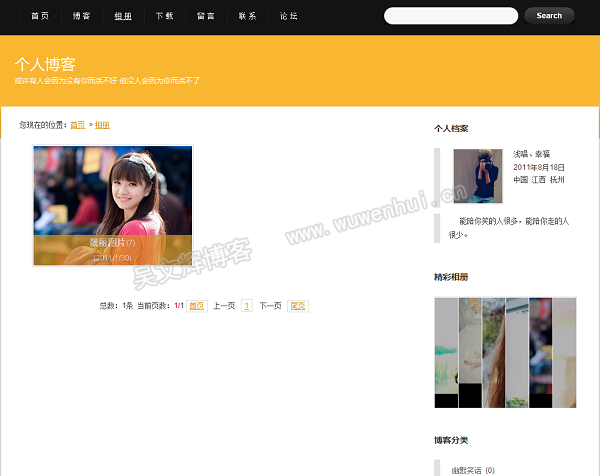The width and height of the screenshot is (600, 476).
Task: Go to the 联系 navigation page
Action: [x=247, y=16]
